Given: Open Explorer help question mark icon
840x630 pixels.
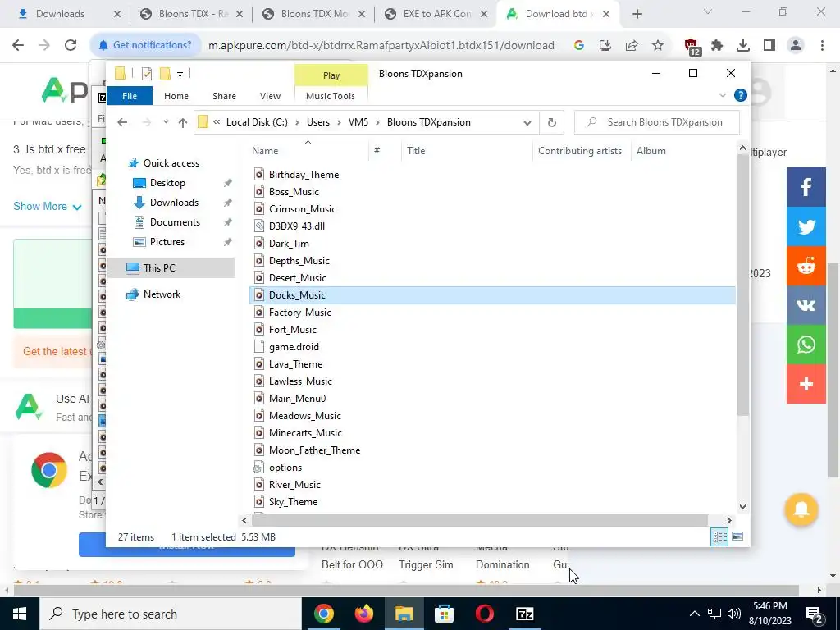Looking at the screenshot, I should click(741, 95).
